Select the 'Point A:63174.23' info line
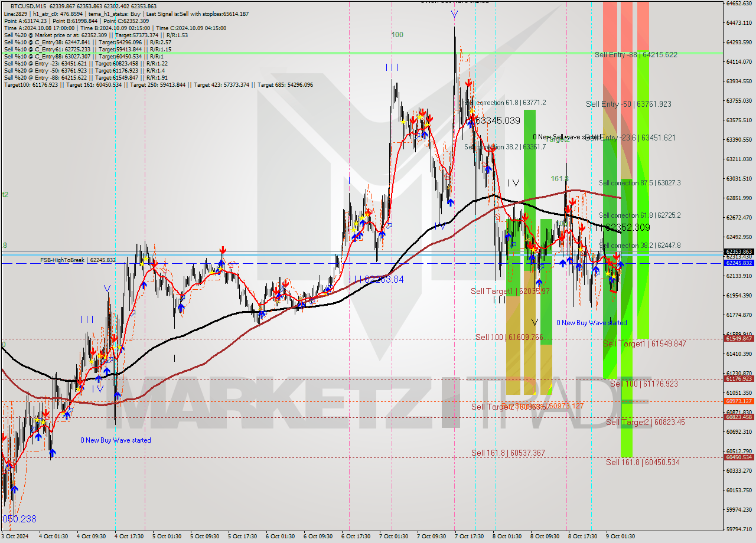 pyautogui.click(x=76, y=21)
